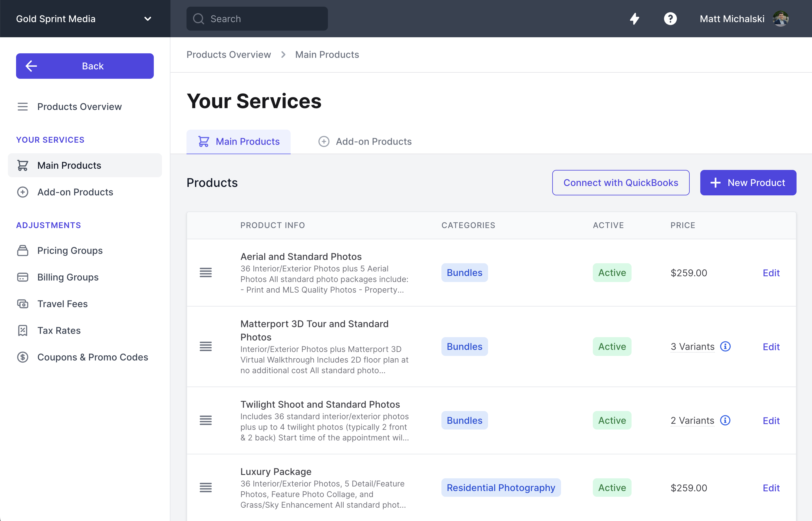Click the lightning bolt quick actions icon
Screen dimensions: 812x521
click(x=635, y=18)
